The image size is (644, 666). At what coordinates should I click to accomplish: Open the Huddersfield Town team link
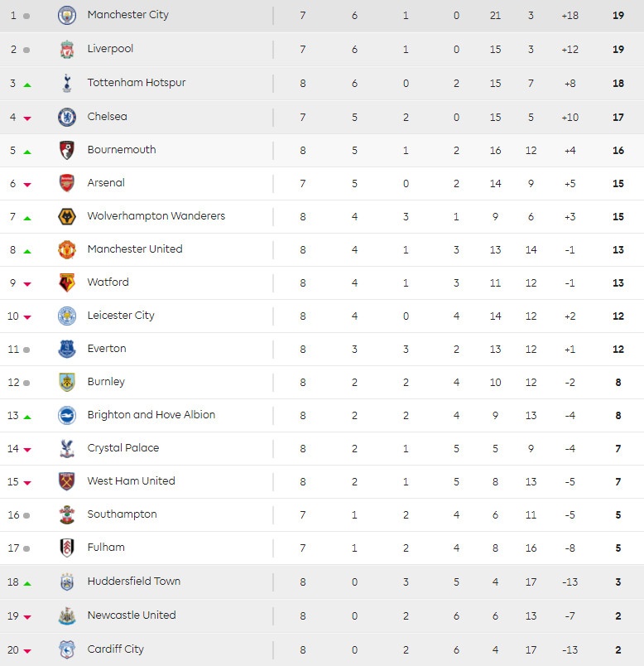[x=134, y=582]
